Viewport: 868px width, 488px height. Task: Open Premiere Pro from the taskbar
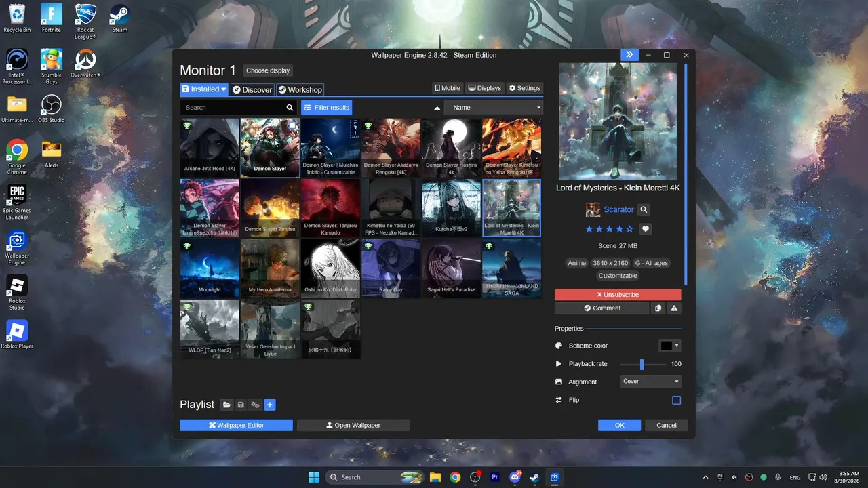[x=495, y=477]
